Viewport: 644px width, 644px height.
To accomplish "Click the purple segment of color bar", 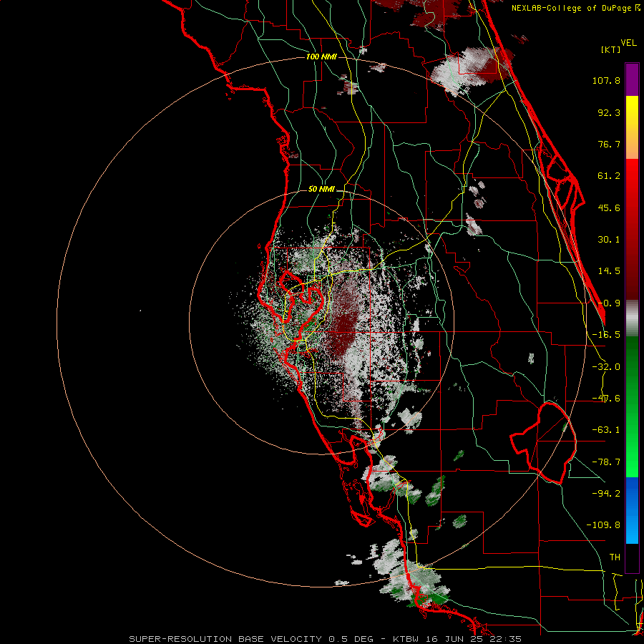I will (x=632, y=79).
